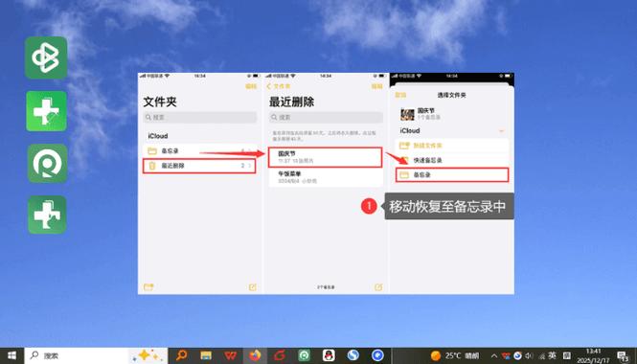
Task: Tap the new folder icon on 文件夹 screen
Action: [148, 287]
